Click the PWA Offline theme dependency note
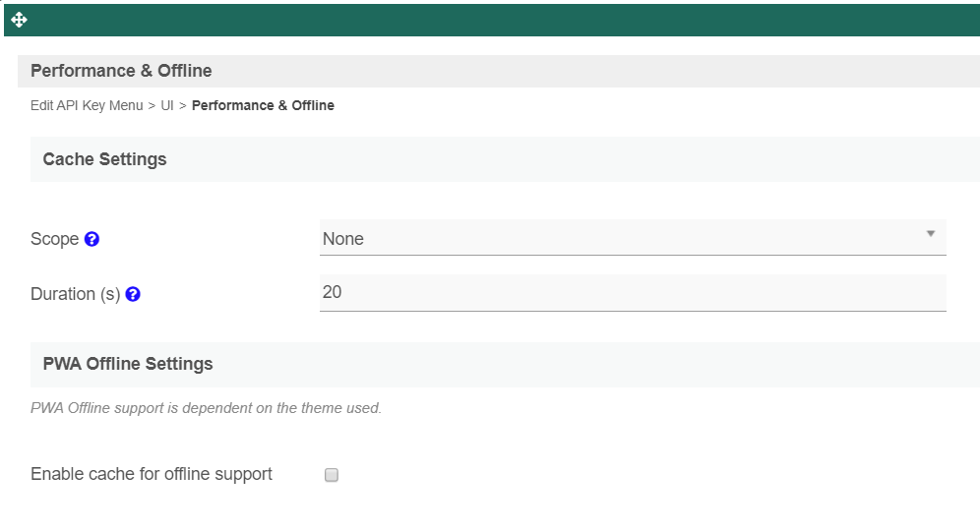The width and height of the screenshot is (980, 532). pyautogui.click(x=206, y=408)
